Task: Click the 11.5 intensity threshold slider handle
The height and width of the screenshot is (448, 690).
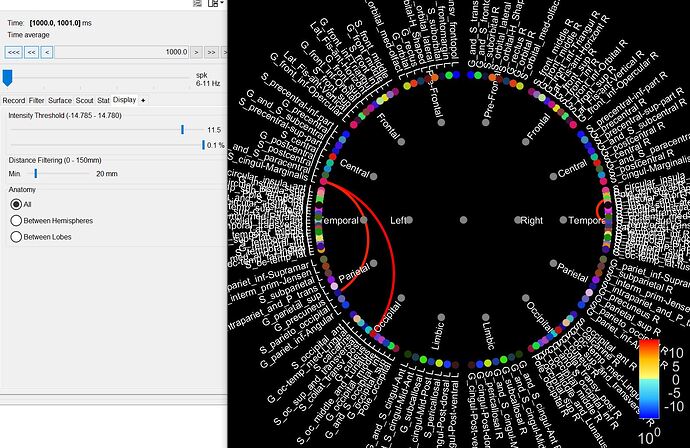Action: pos(183,129)
